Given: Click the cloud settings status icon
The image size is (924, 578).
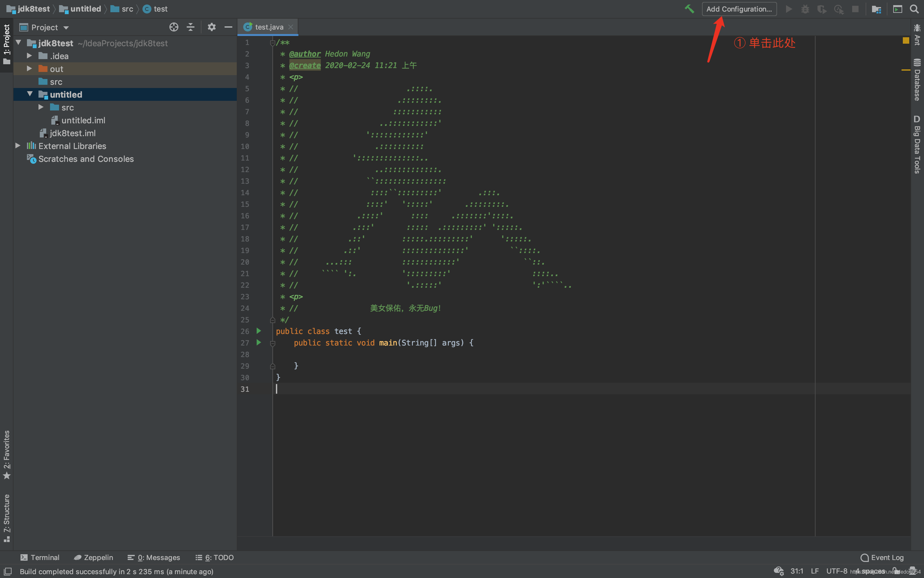Looking at the screenshot, I should 779,571.
